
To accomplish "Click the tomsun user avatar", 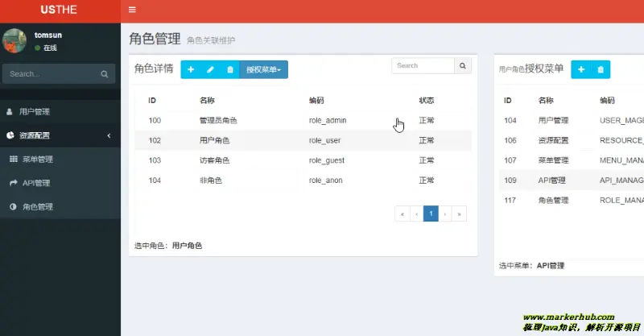I will [x=14, y=41].
